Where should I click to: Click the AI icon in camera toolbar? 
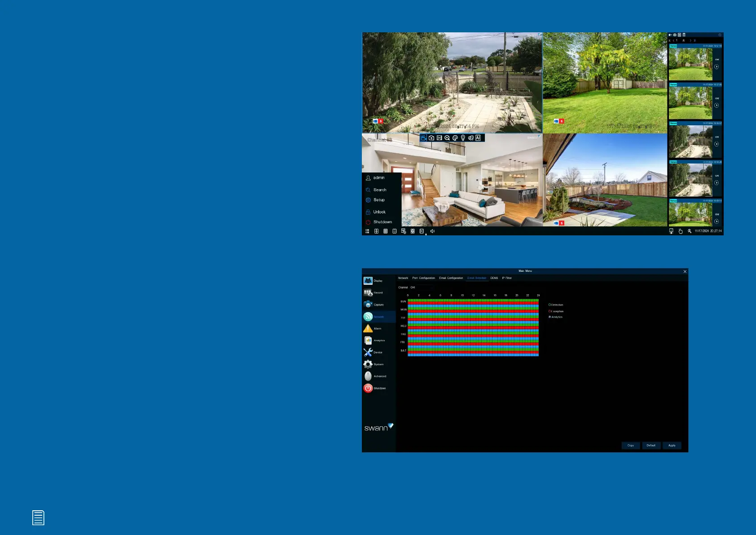pos(478,138)
